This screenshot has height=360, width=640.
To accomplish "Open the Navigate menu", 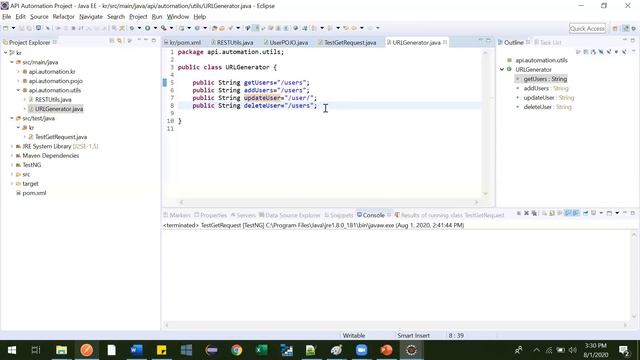I will point(91,17).
